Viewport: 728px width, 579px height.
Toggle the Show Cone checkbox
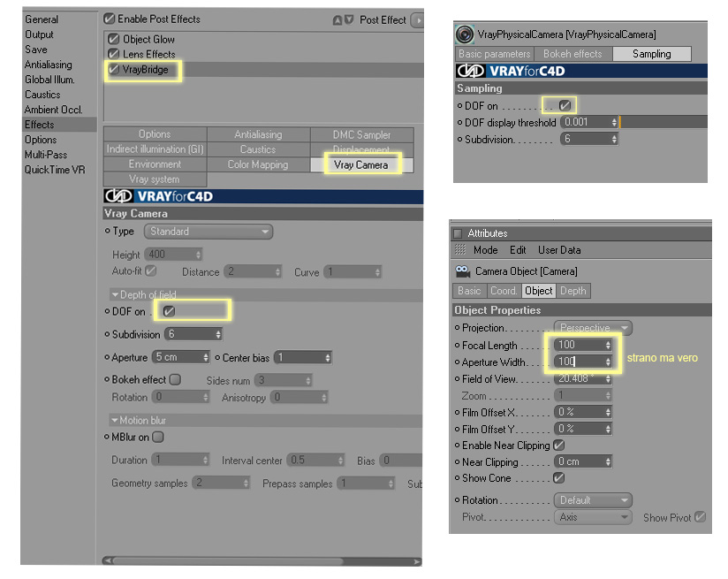(x=559, y=477)
